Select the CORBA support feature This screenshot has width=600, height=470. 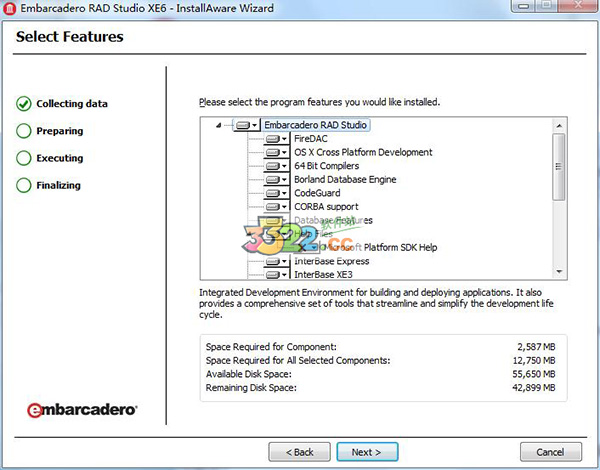coord(326,207)
